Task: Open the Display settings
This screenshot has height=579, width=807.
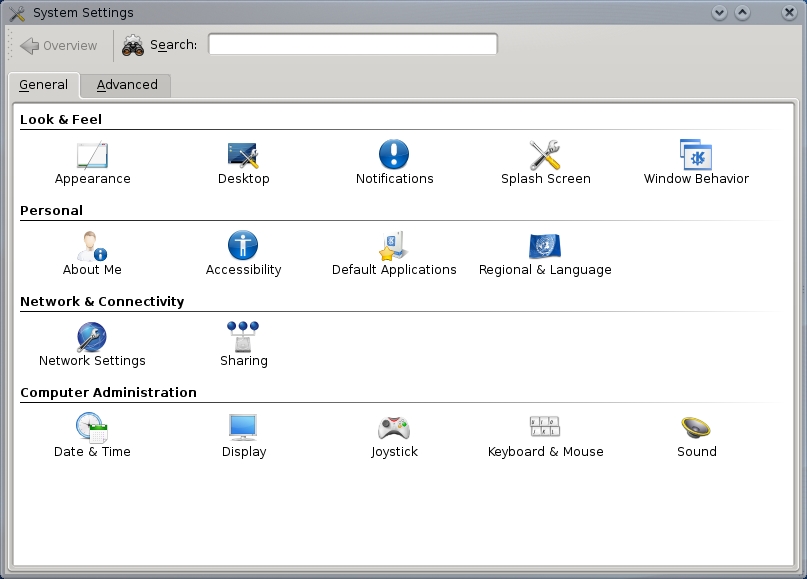Action: (243, 429)
